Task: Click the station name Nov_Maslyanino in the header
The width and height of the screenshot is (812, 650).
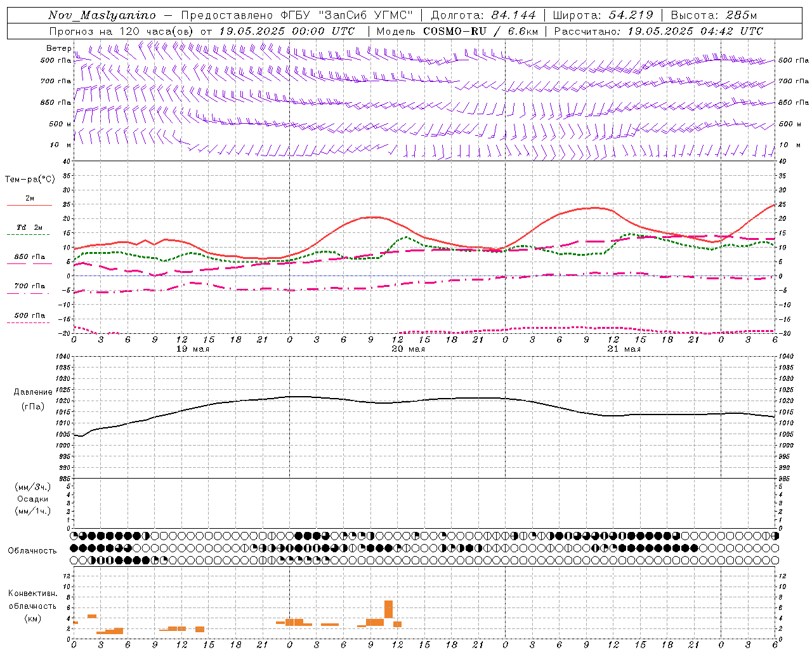Action: coord(102,15)
